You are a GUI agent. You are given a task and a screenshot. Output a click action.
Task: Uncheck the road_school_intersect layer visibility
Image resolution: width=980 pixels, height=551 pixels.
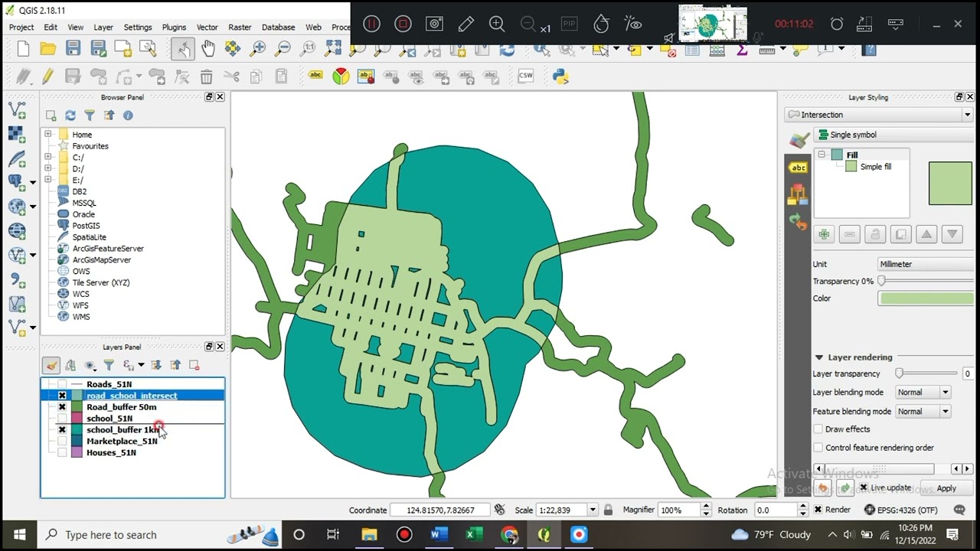tap(62, 396)
